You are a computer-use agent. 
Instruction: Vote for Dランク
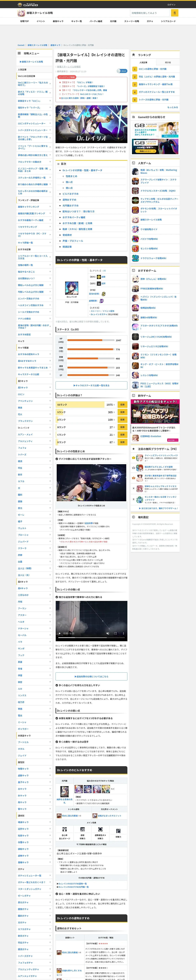(122, 442)
